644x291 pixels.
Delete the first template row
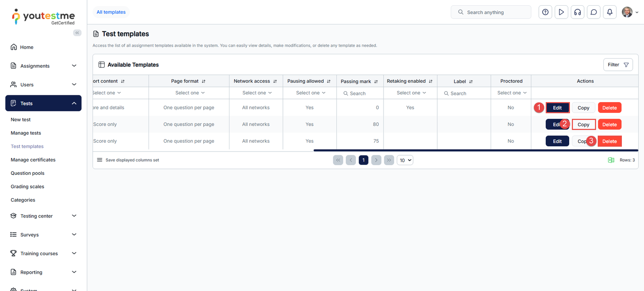609,108
